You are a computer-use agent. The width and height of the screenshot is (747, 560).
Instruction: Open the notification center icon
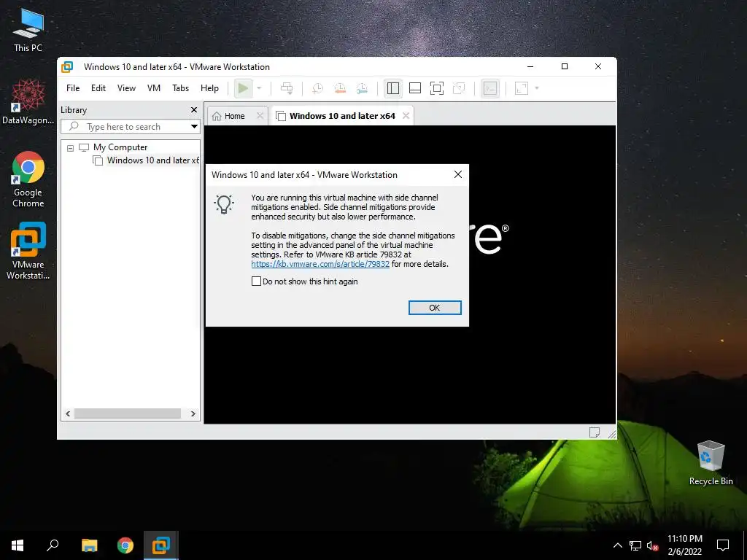pyautogui.click(x=723, y=545)
